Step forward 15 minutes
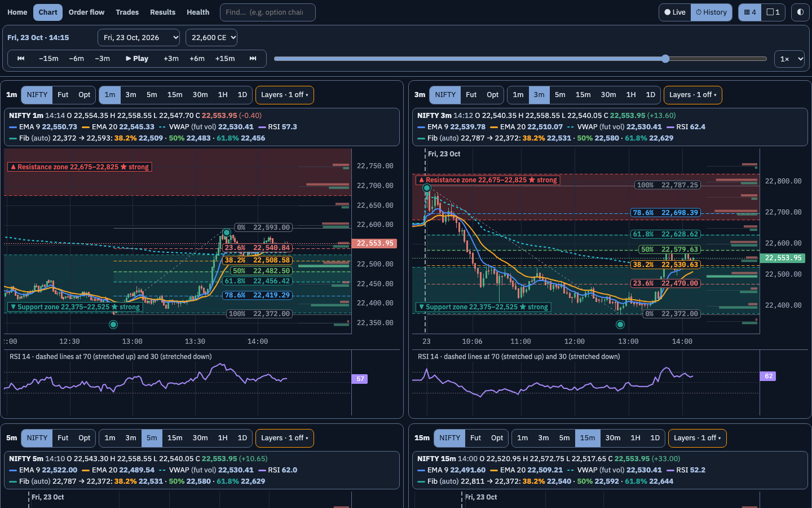Image resolution: width=812 pixels, height=508 pixels. 225,59
